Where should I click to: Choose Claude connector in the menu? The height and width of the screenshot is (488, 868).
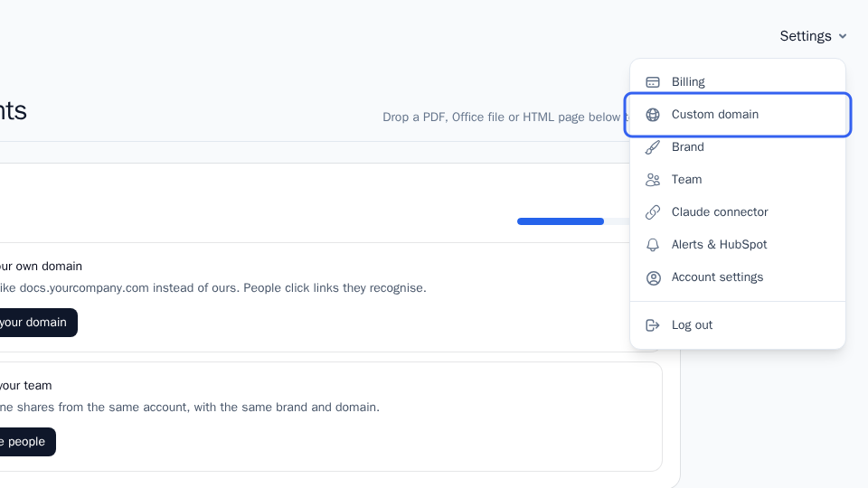pos(738,211)
